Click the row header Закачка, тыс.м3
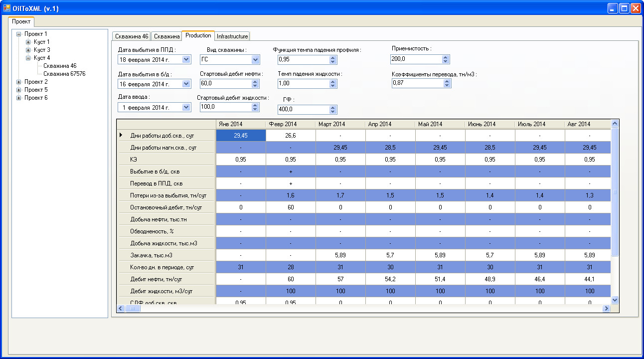Image resolution: width=644 pixels, height=359 pixels. point(166,255)
